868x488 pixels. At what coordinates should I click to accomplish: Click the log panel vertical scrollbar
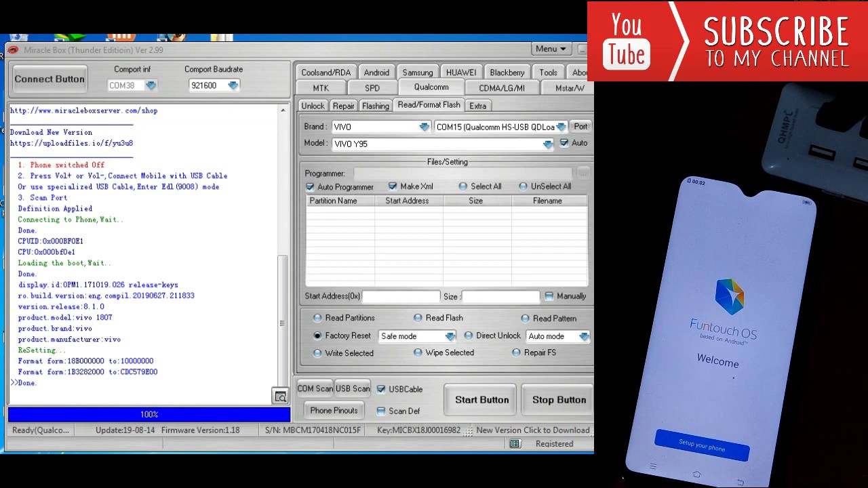(283, 245)
